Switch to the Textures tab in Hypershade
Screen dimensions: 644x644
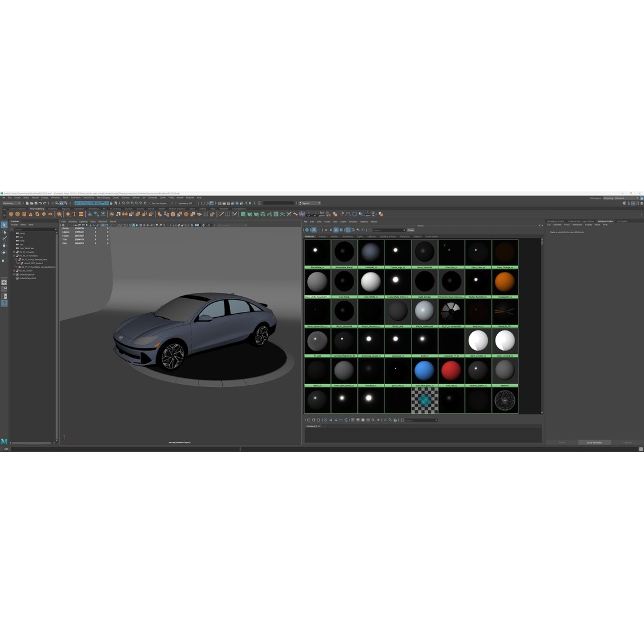point(323,237)
